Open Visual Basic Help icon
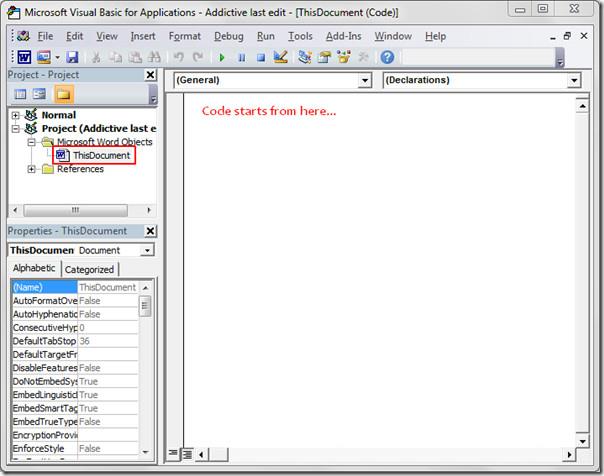The image size is (604, 476). pos(387,58)
